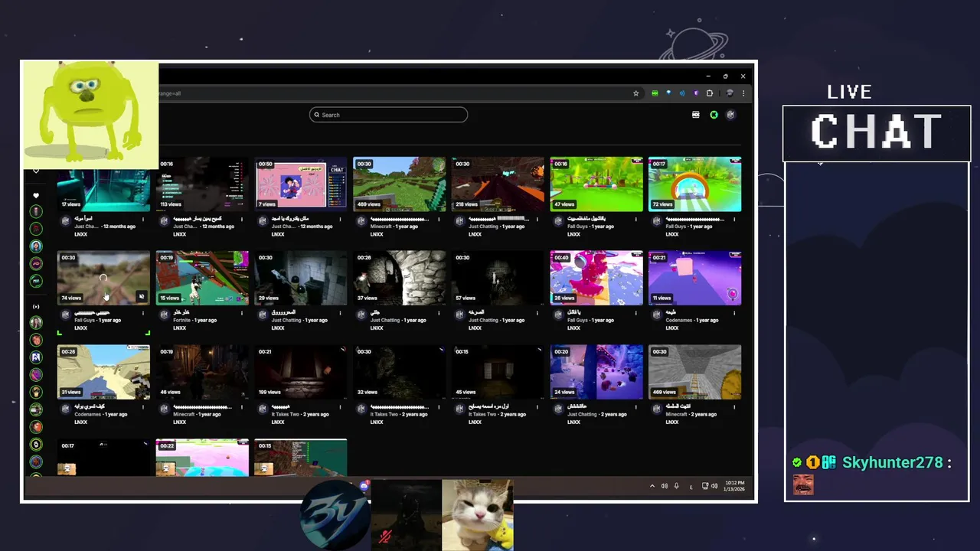Click the channel avatar under the 113 views clip
The image size is (980, 551).
click(x=164, y=220)
